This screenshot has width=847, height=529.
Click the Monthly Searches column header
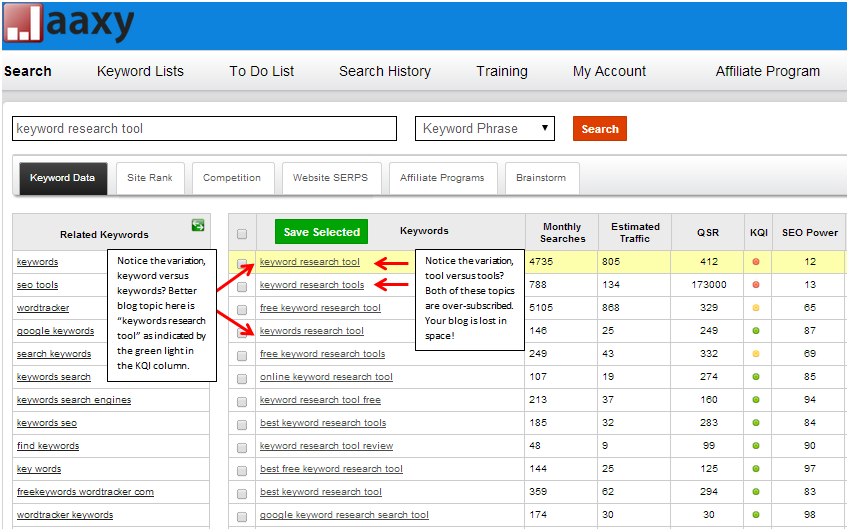(x=562, y=232)
